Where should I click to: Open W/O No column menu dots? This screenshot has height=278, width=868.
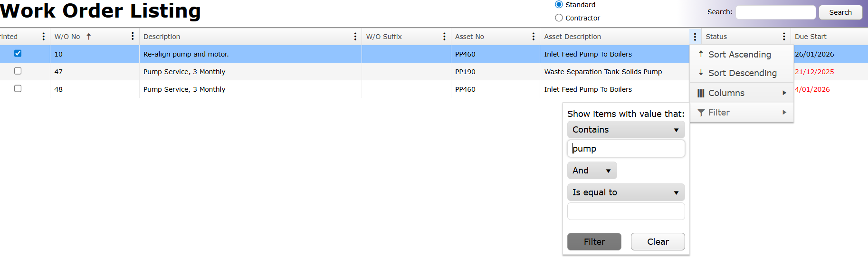click(133, 37)
